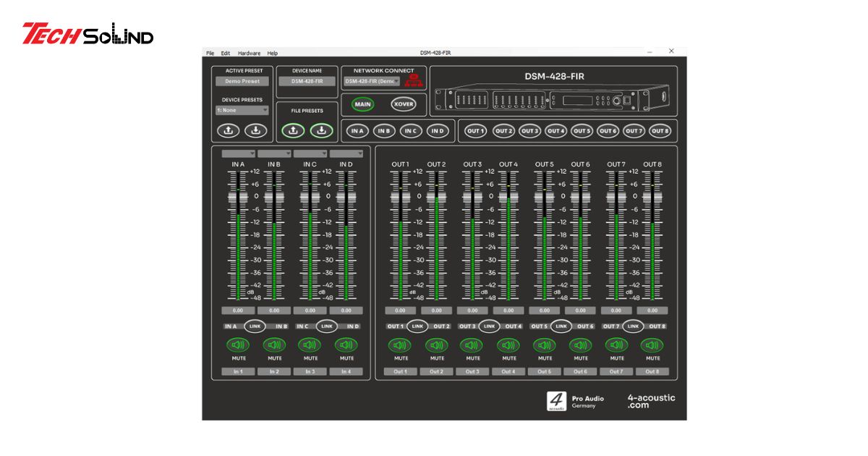Open the Hardware menu
Image resolution: width=868 pixels, height=456 pixels.
point(250,53)
